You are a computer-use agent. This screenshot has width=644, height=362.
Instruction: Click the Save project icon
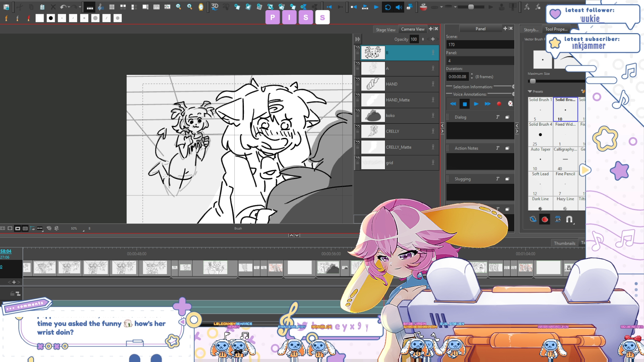[6, 7]
